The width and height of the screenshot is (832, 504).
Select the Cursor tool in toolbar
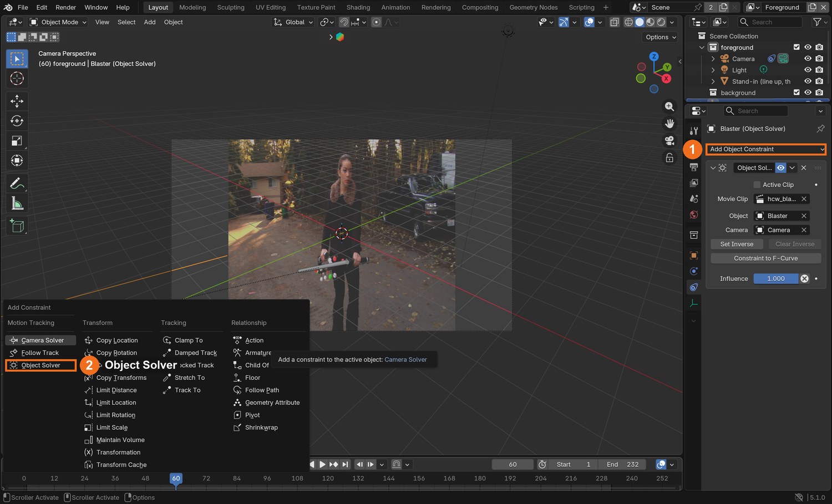coord(17,78)
